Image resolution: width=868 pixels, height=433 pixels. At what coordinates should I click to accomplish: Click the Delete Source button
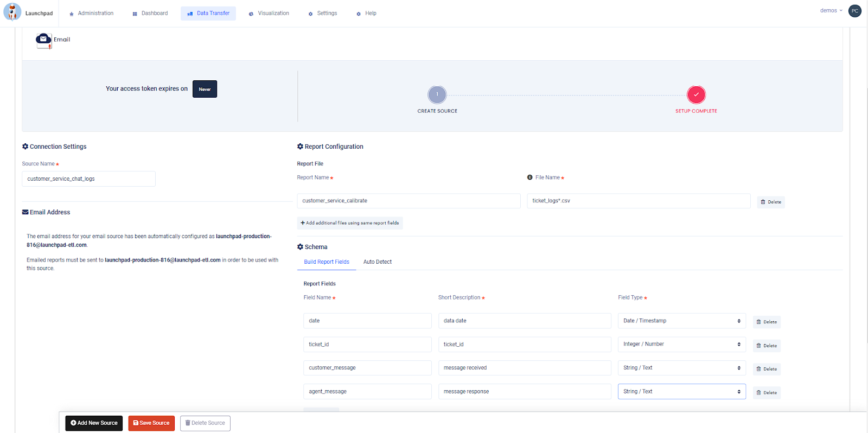pos(205,423)
